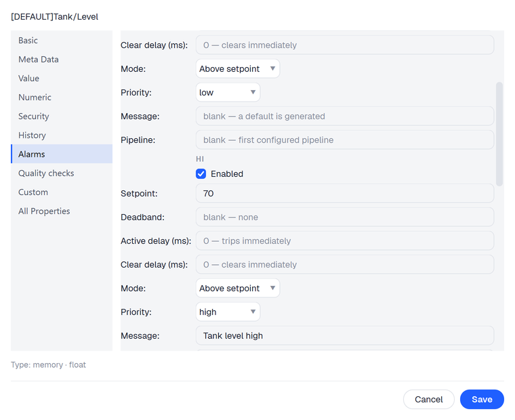Open the Meta Data section

pyautogui.click(x=62, y=60)
